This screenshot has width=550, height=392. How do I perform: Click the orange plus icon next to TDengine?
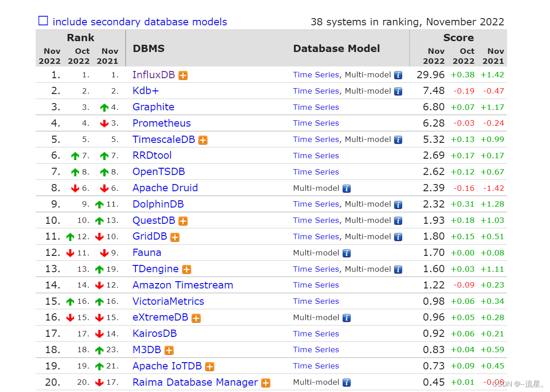[187, 270]
